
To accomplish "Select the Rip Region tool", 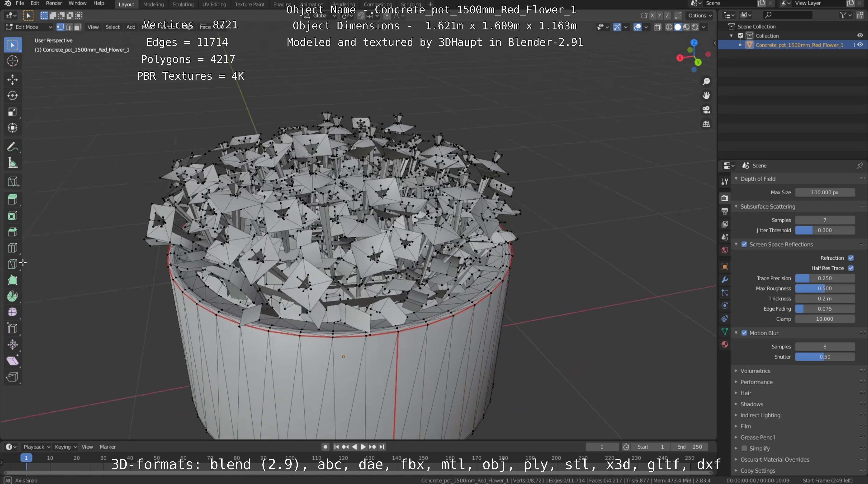I will pos(12,377).
